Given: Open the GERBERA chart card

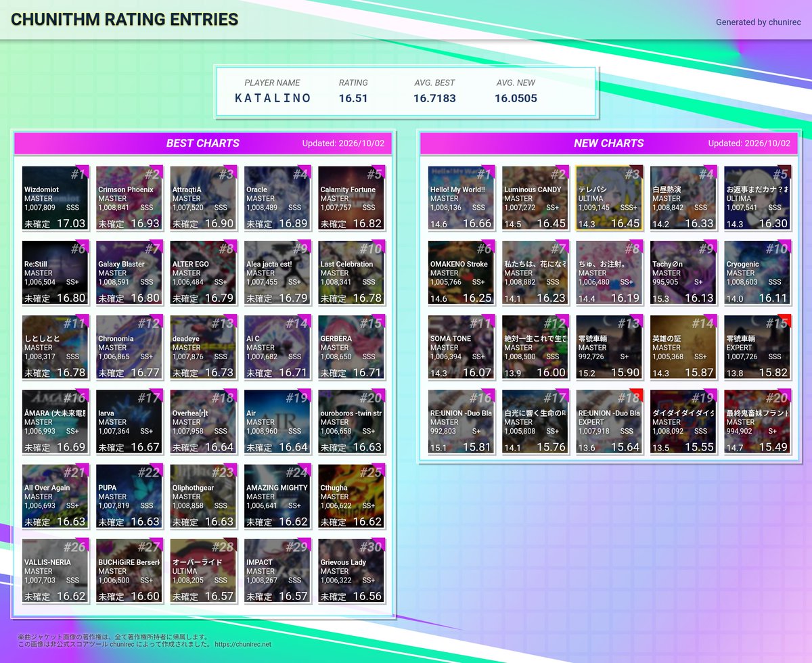Looking at the screenshot, I should tap(352, 347).
